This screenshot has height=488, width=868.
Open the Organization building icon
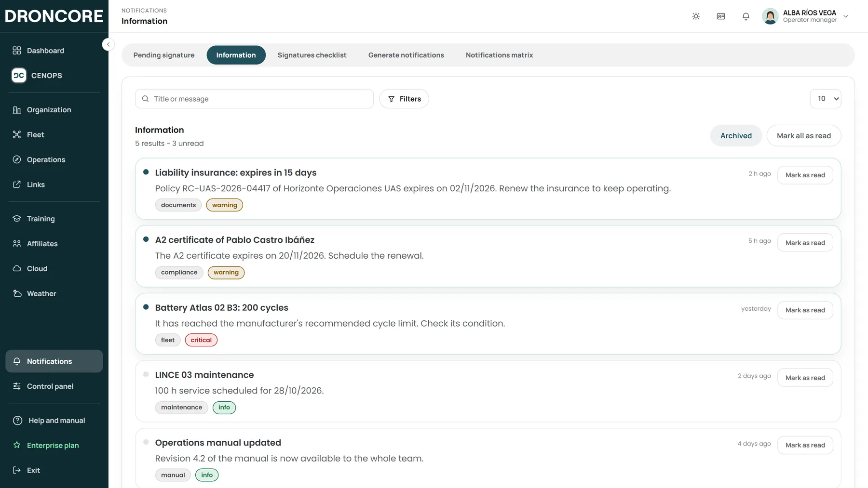(x=17, y=110)
